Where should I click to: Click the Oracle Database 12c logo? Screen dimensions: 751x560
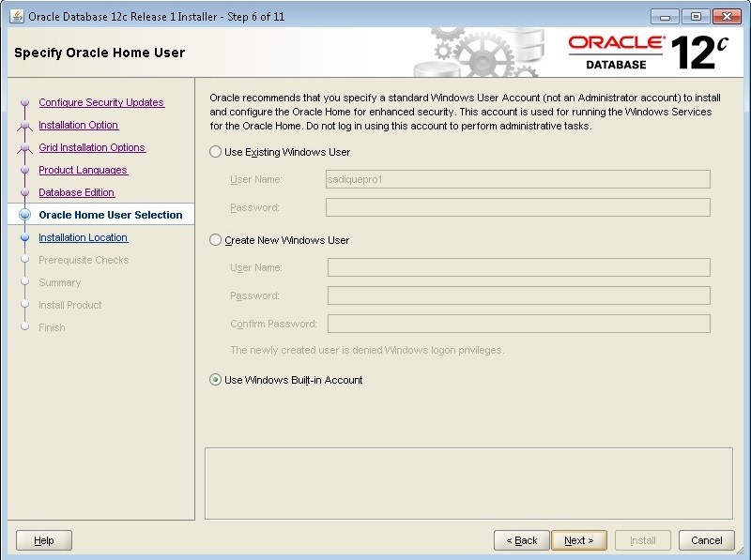click(x=648, y=53)
